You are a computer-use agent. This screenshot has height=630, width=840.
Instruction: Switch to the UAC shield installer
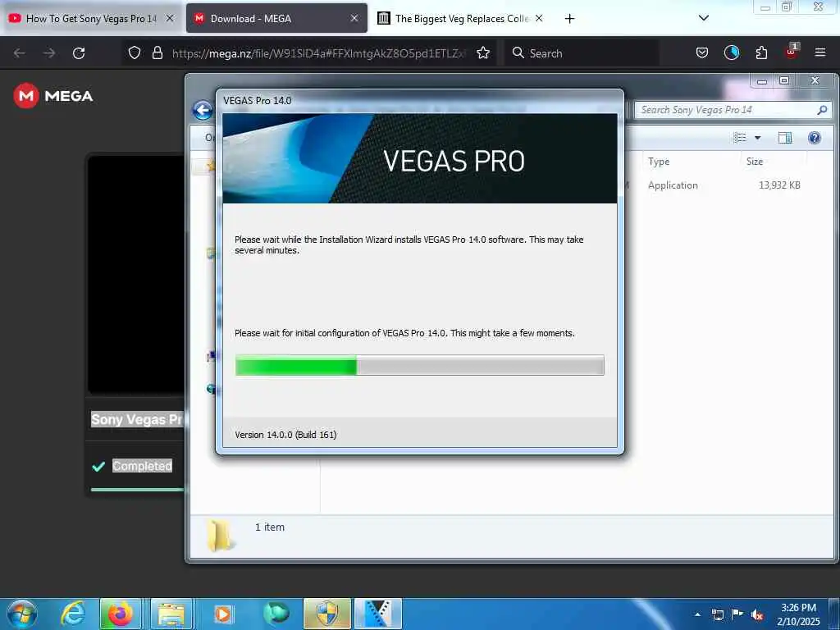coord(326,614)
